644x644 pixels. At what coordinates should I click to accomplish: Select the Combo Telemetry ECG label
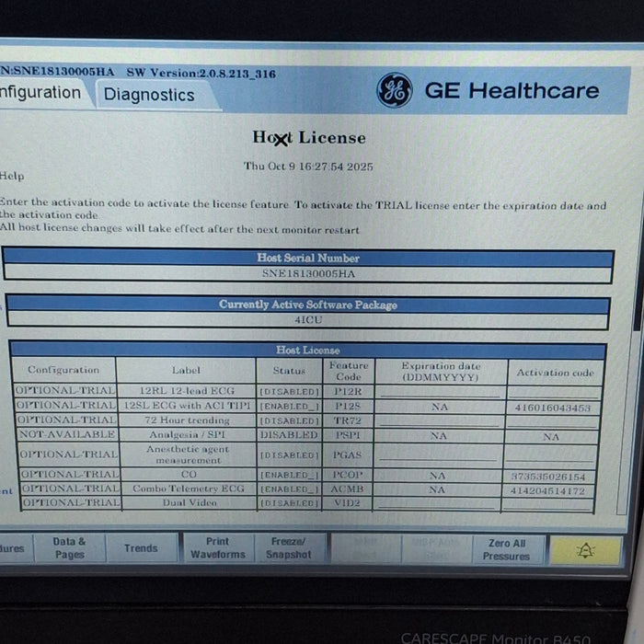[189, 489]
